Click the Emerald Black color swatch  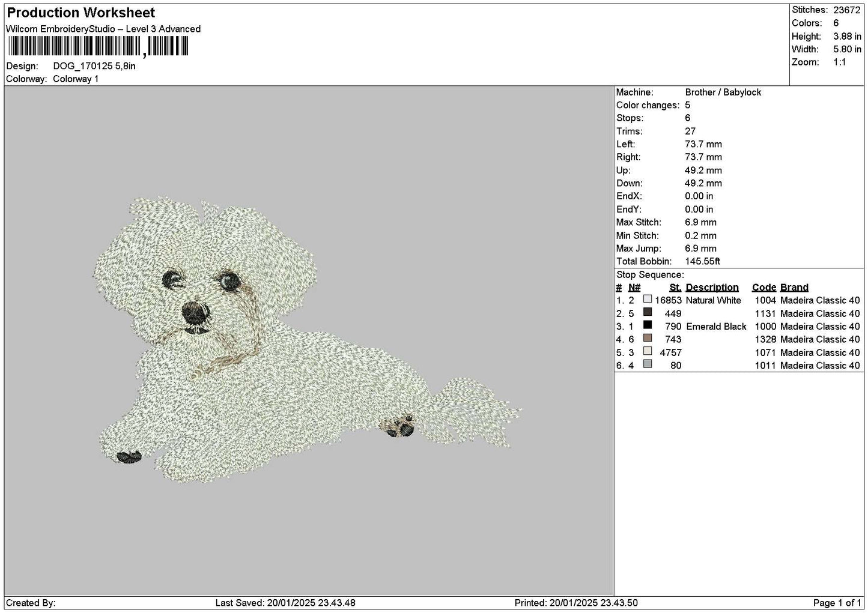click(x=648, y=325)
